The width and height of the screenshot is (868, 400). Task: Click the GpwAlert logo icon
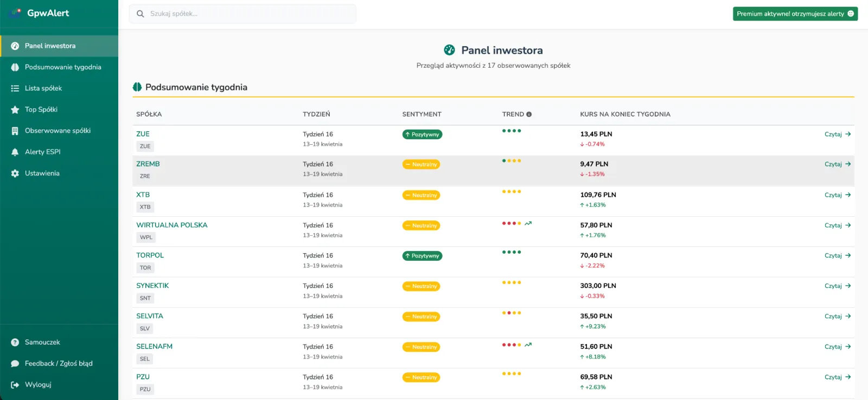(15, 13)
